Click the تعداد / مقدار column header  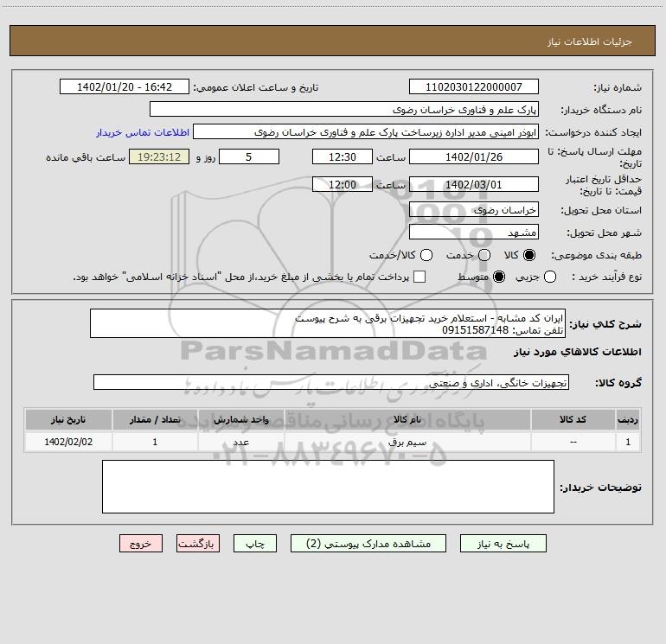(x=155, y=420)
